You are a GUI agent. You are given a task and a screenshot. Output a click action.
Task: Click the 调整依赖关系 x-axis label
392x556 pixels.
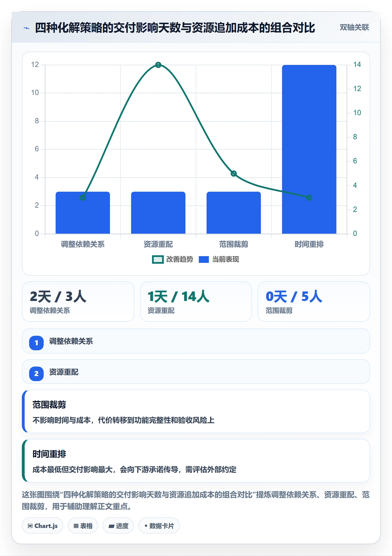pos(83,244)
